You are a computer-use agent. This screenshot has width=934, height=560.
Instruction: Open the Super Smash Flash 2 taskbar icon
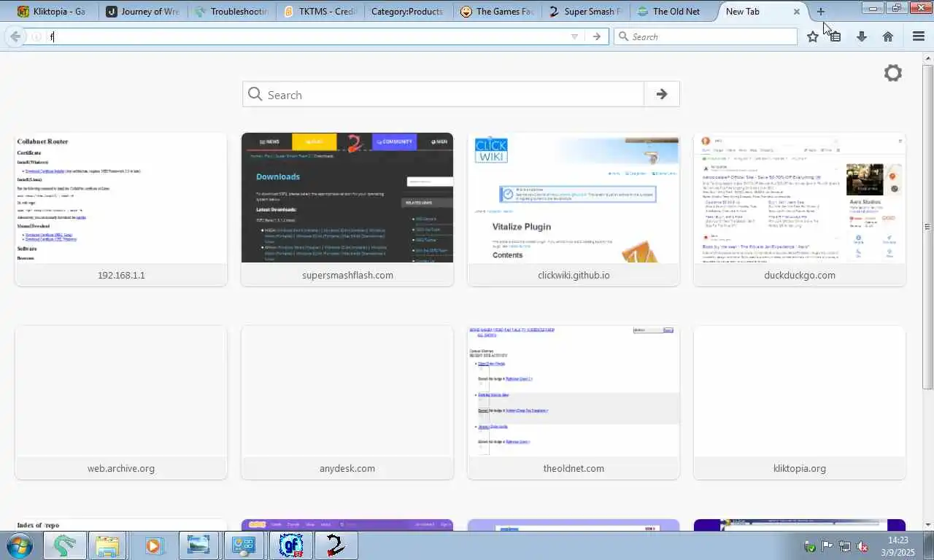(335, 545)
